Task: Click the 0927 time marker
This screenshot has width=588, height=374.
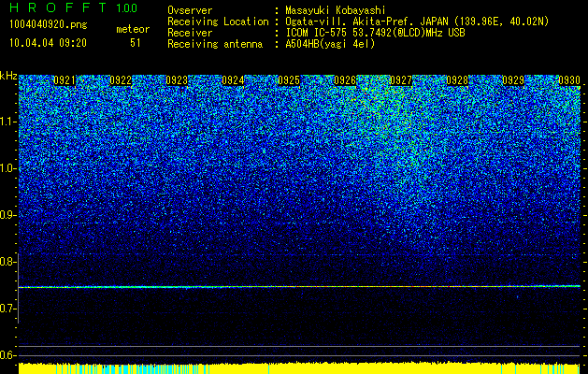Action: click(x=401, y=80)
